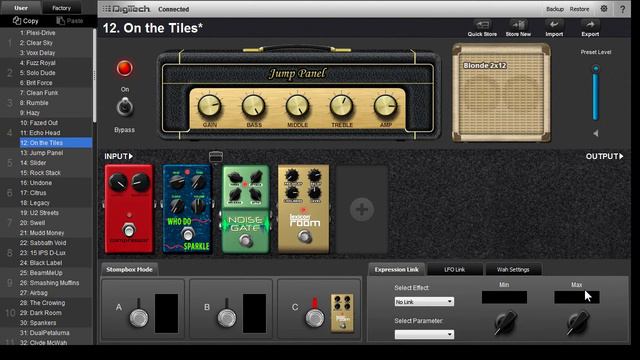Click the Jump Panel amp name

[297, 73]
